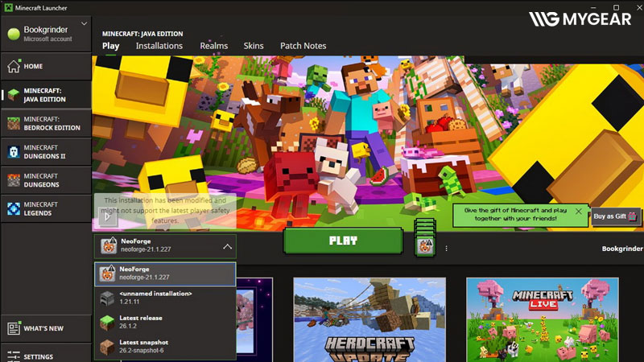The width and height of the screenshot is (644, 362).
Task: Choose Latest release 26.1.2
Action: (165, 323)
